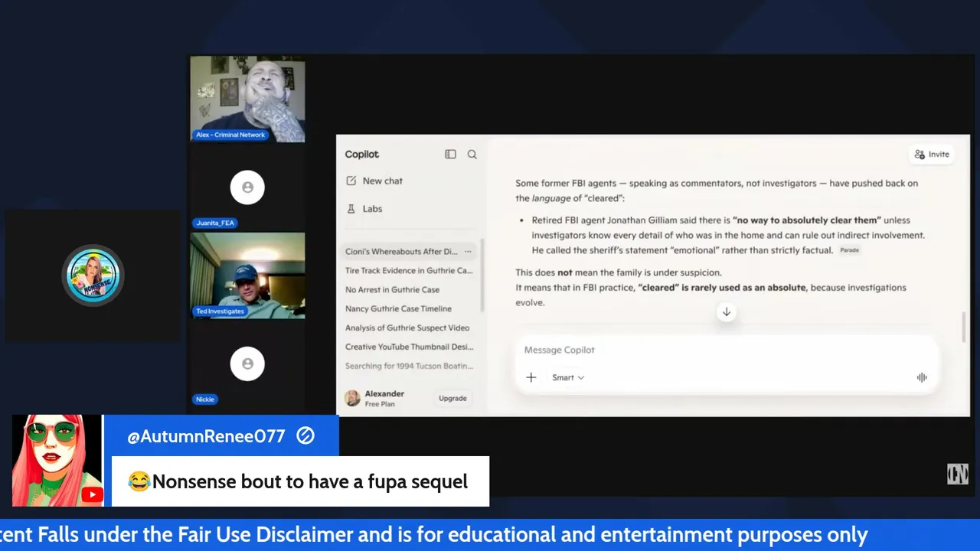Click the Nonsense channel round avatar

pos(93,275)
